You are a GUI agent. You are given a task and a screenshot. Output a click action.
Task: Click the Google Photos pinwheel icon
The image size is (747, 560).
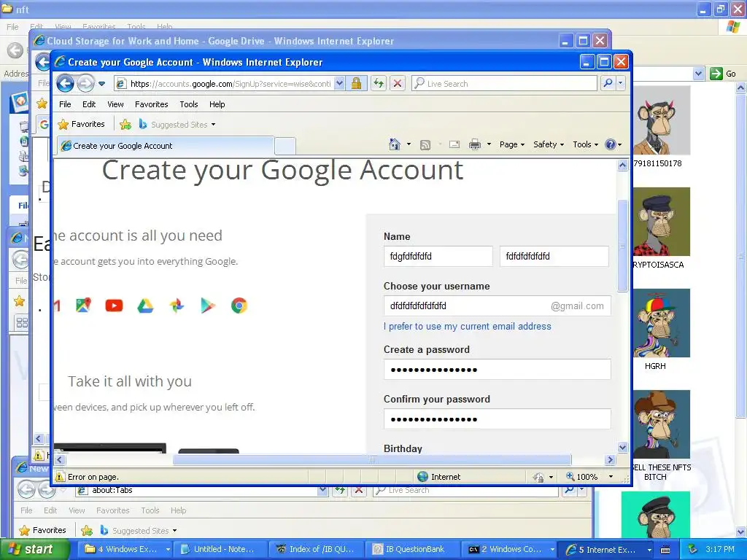coord(177,306)
